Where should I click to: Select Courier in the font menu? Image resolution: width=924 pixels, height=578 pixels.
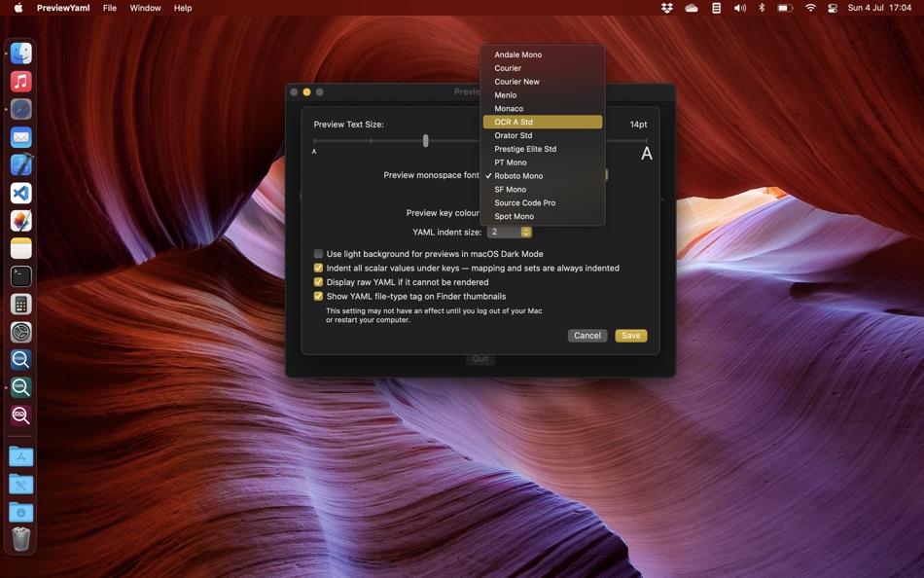pyautogui.click(x=543, y=68)
